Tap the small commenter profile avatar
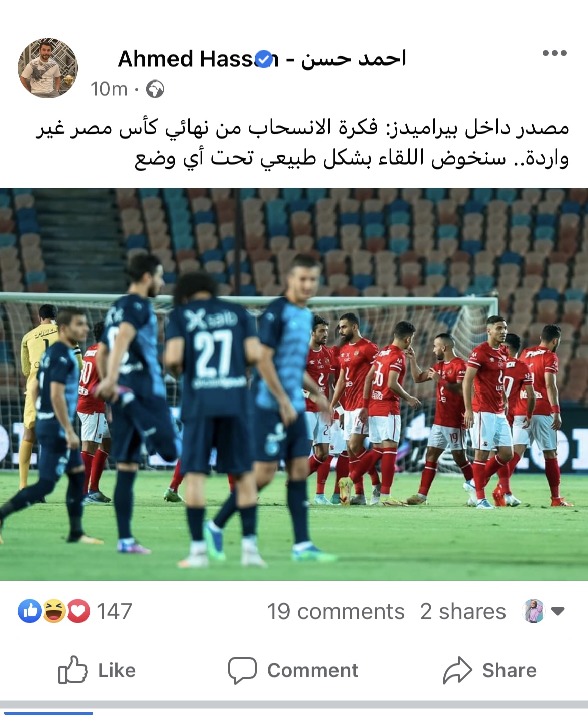588x718 pixels. 534,611
